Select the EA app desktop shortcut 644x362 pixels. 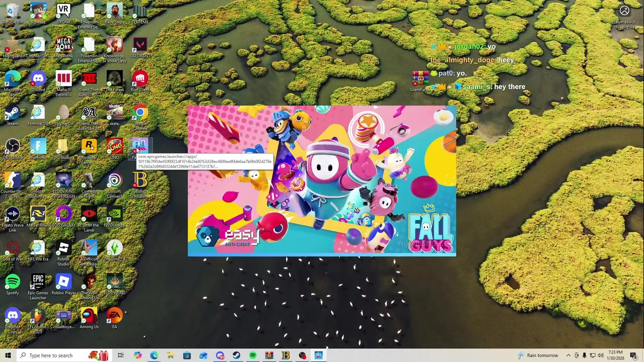click(114, 318)
